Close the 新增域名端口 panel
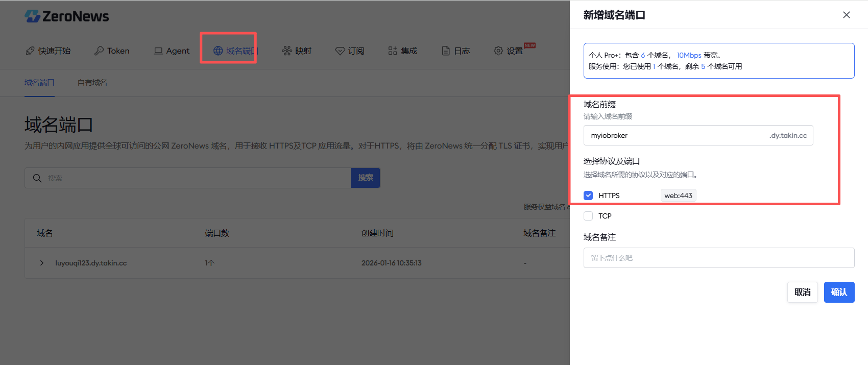The height and width of the screenshot is (365, 868). pos(847,15)
